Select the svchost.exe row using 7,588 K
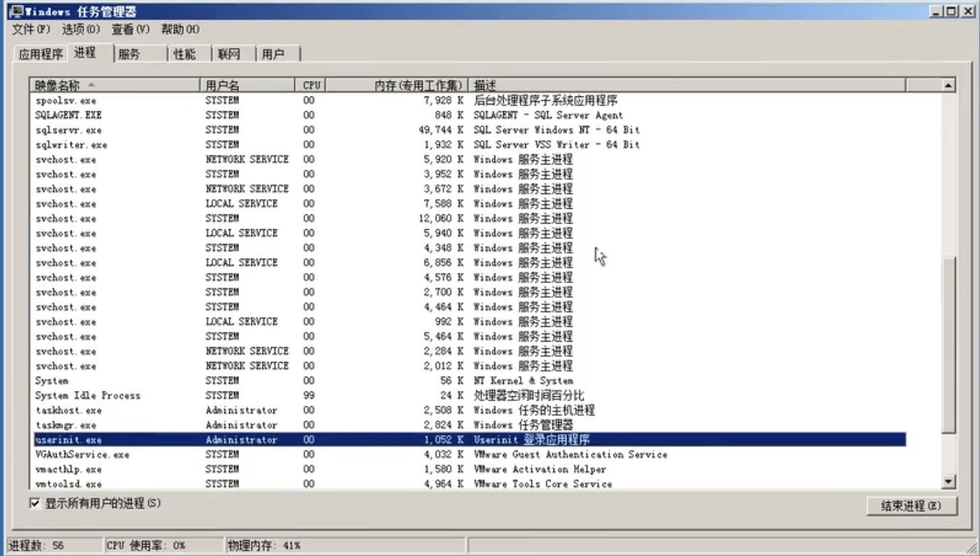This screenshot has width=980, height=556. [469, 204]
